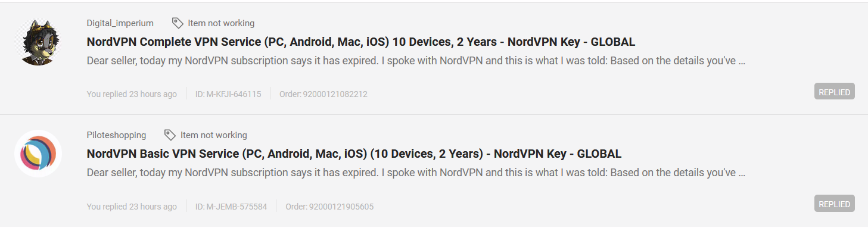The height and width of the screenshot is (228, 868).
Task: Click Item not working label in first ticket
Action: [221, 23]
